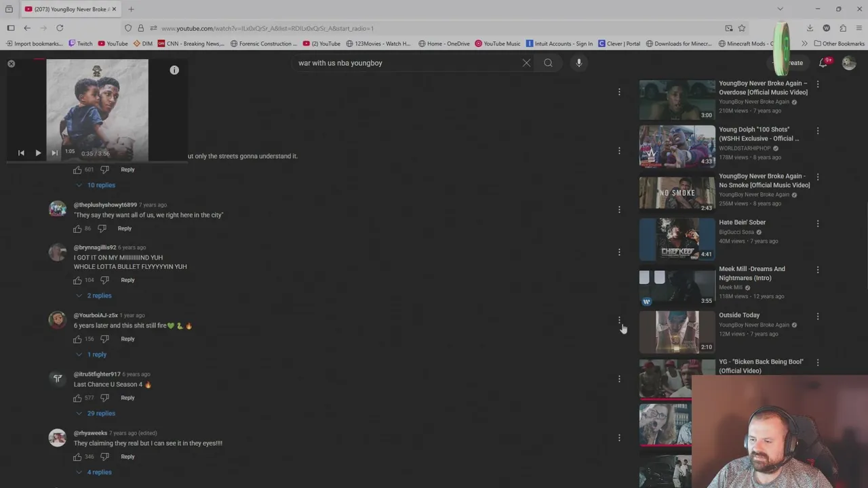Reply to the @YourboiAJ-z5x comment
This screenshot has height=488, width=868.
pyautogui.click(x=127, y=339)
